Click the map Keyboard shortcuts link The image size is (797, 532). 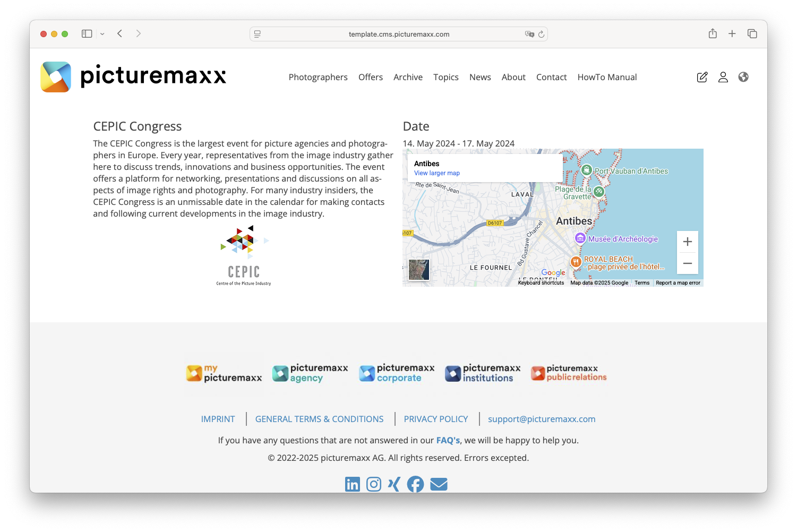(x=541, y=283)
